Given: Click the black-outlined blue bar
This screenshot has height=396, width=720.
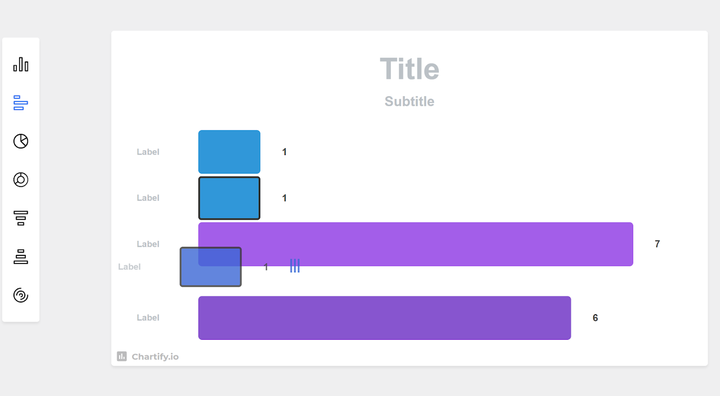Looking at the screenshot, I should pos(229,198).
